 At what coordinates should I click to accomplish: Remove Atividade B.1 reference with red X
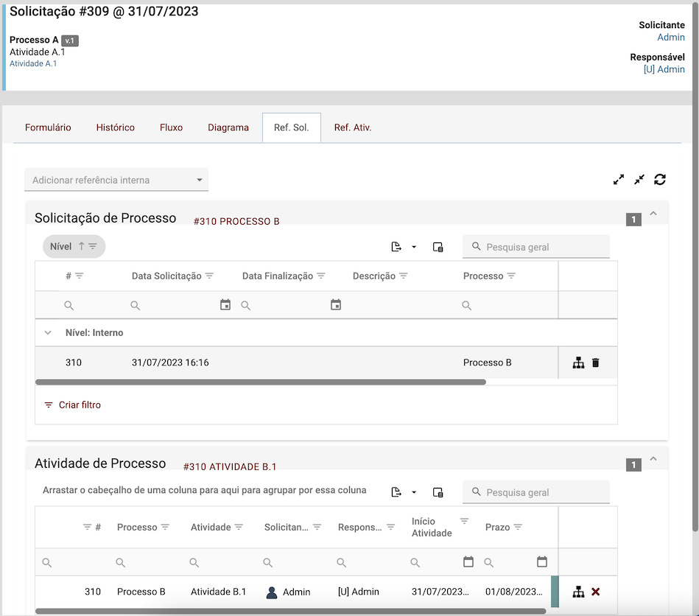pos(596,592)
